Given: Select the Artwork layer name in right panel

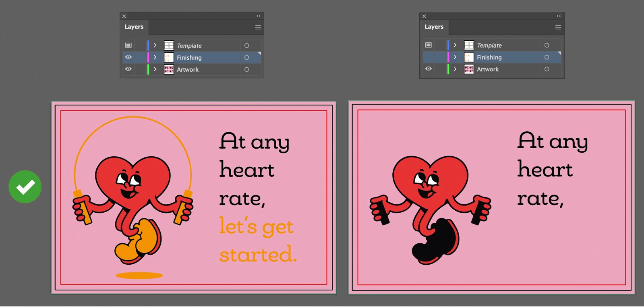Looking at the screenshot, I should click(x=487, y=69).
